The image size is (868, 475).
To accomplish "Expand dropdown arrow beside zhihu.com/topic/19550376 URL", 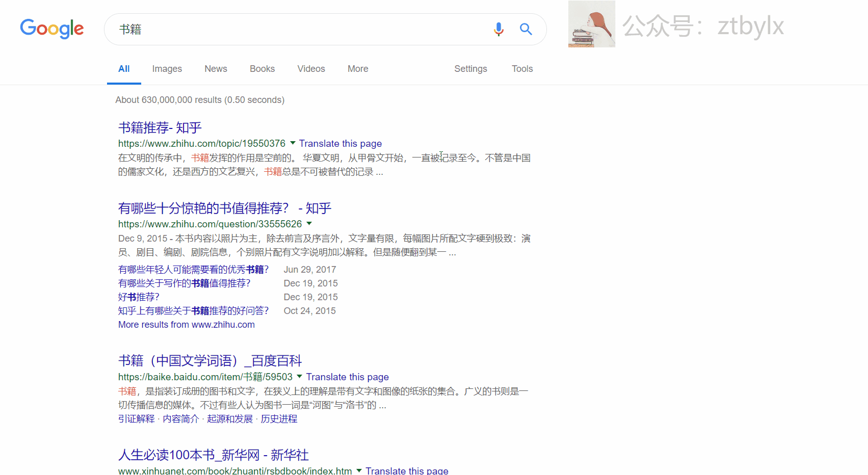I will 293,143.
